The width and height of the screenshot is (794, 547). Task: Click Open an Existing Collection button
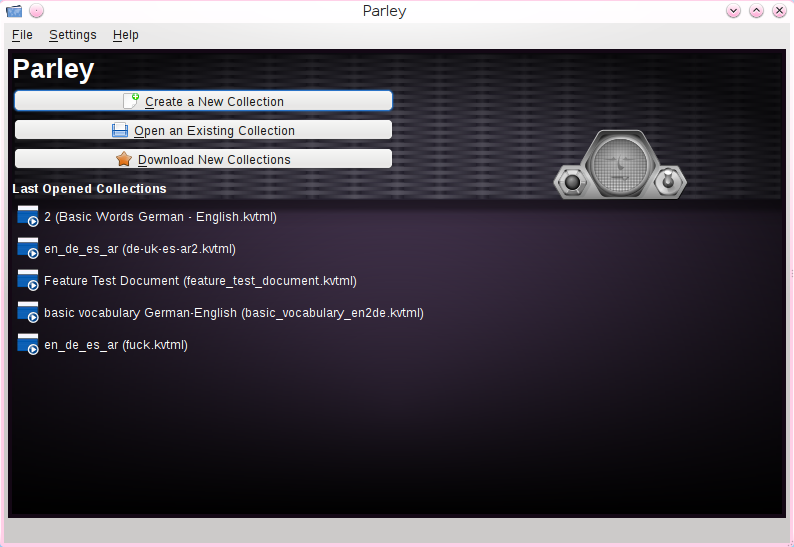click(x=203, y=130)
